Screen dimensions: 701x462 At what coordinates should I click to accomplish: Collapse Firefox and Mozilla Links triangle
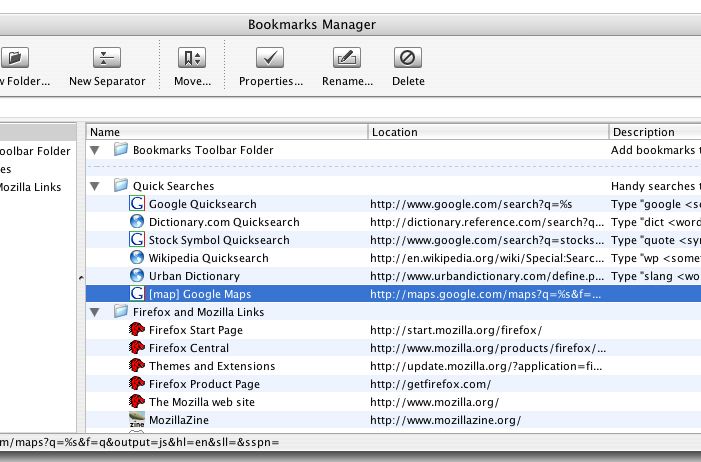[x=95, y=312]
